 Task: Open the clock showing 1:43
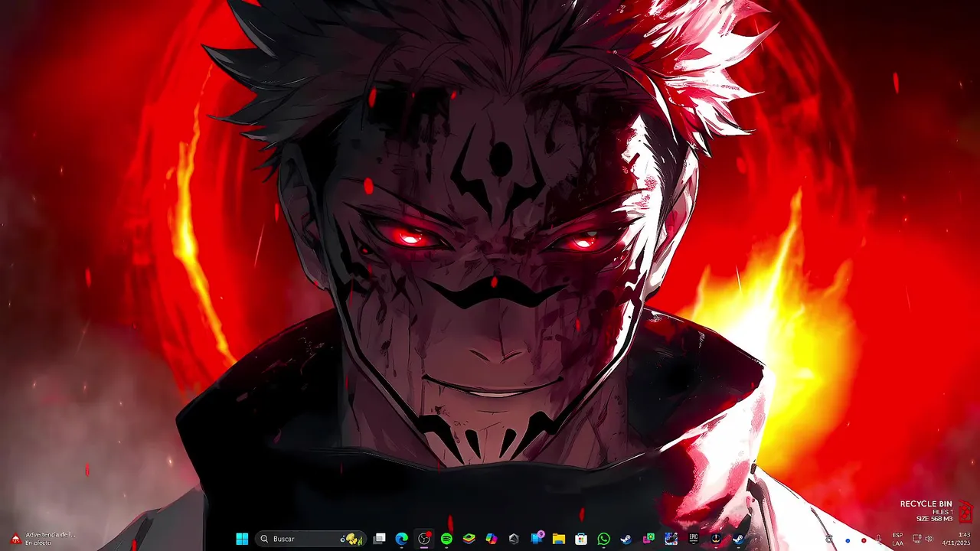tap(956, 539)
